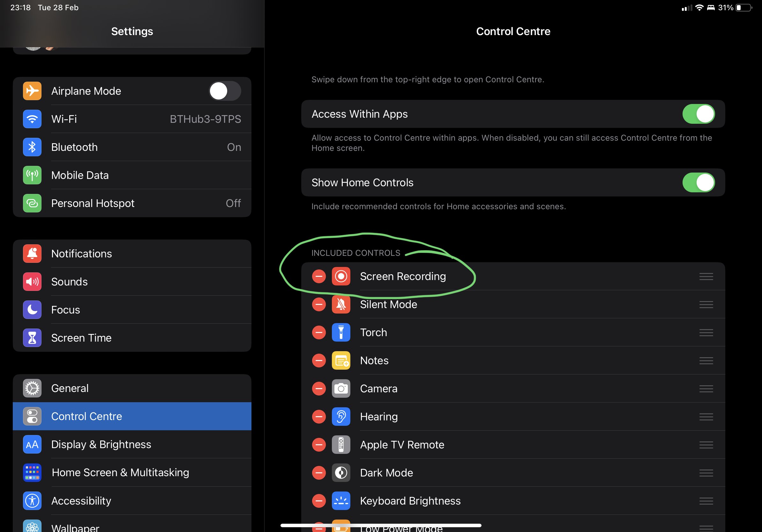Viewport: 762px width, 532px height.
Task: Tap the Wi-Fi status bar indicator
Action: coord(699,7)
